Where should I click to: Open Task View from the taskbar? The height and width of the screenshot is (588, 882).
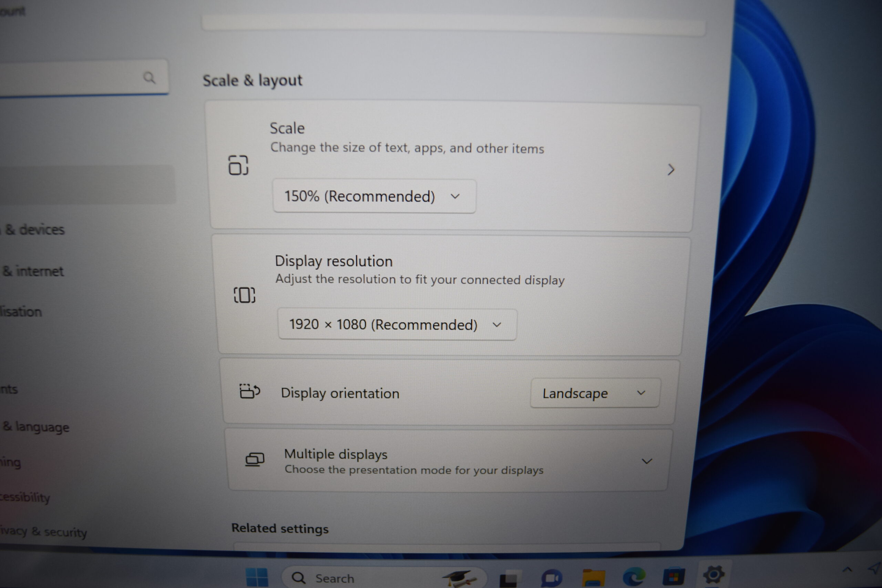pyautogui.click(x=510, y=579)
